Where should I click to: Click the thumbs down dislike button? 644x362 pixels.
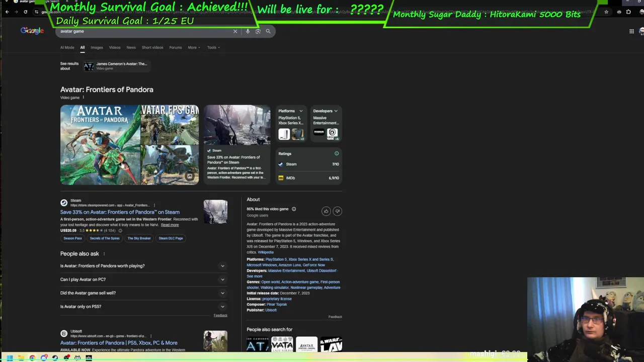pos(338,211)
